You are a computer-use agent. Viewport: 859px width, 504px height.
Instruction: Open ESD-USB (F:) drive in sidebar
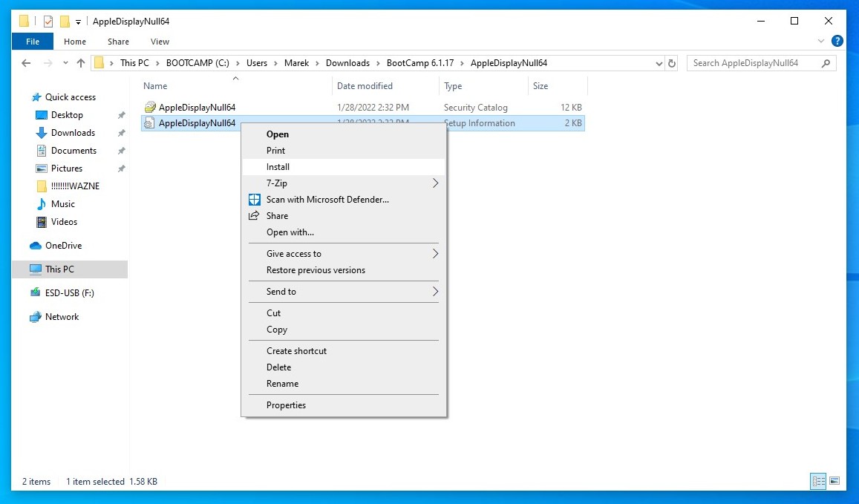70,293
